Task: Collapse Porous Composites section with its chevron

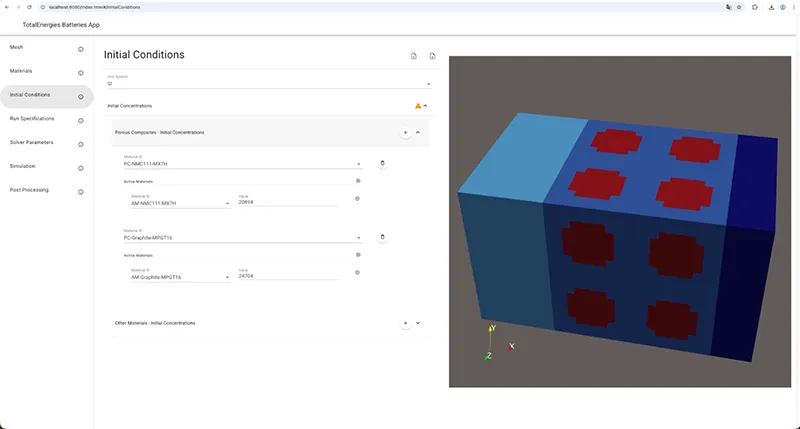Action: point(418,133)
